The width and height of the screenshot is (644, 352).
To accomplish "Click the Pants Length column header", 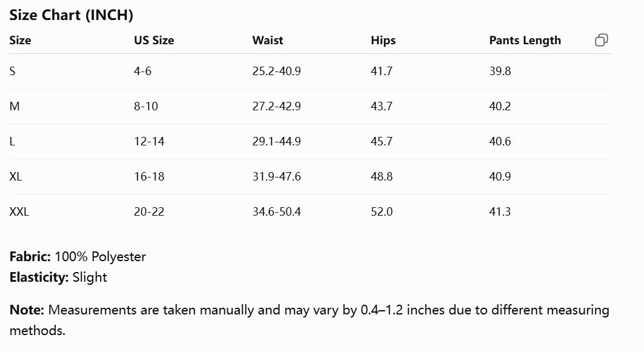I will 525,40.
